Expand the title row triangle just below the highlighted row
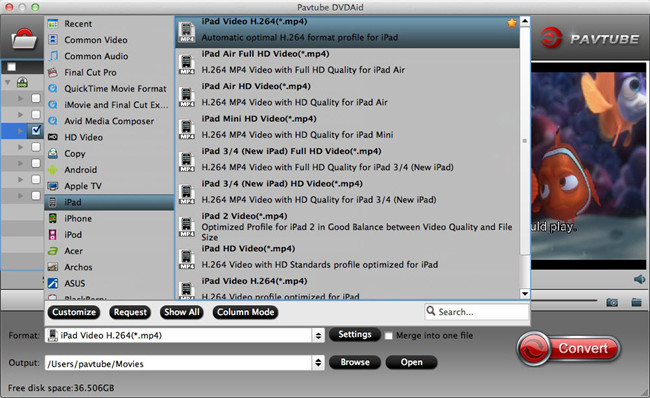650x398 pixels. [x=20, y=147]
